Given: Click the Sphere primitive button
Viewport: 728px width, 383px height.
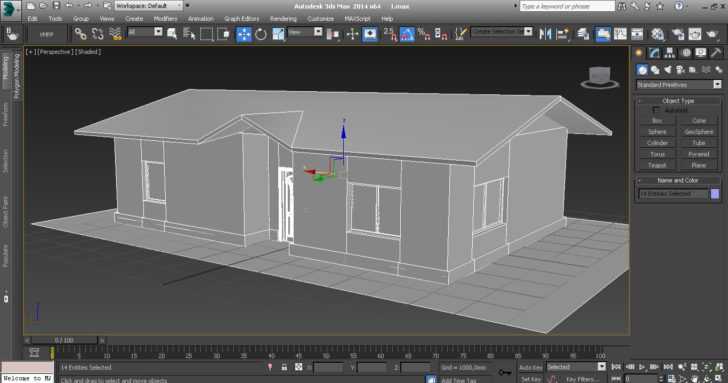Looking at the screenshot, I should click(657, 132).
